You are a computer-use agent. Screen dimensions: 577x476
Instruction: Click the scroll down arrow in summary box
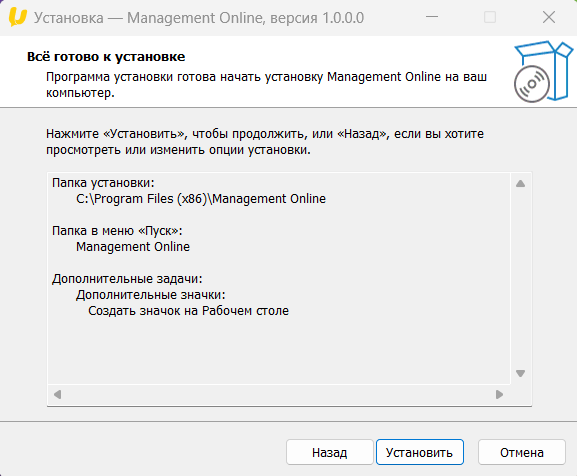(x=520, y=373)
